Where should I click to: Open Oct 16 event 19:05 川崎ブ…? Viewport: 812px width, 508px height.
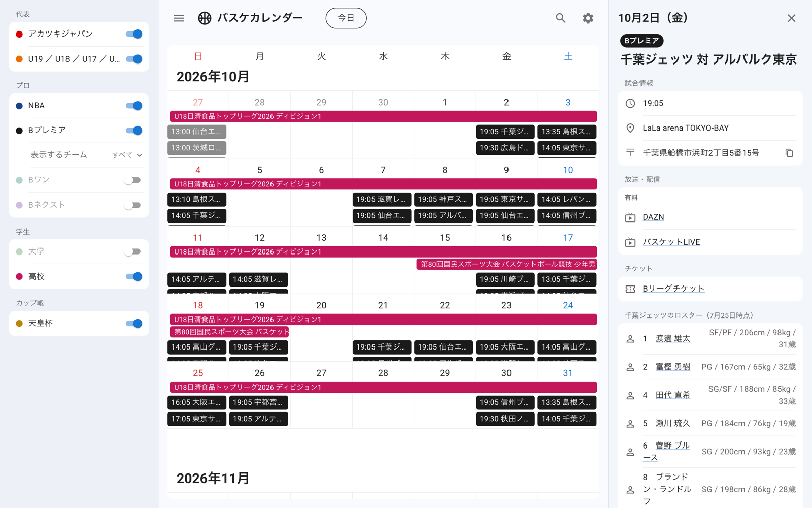click(x=505, y=279)
